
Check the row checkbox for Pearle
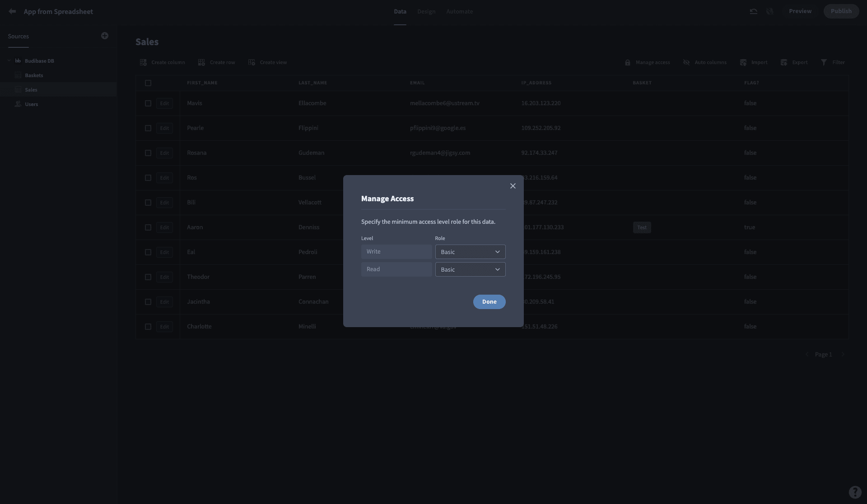pos(148,128)
